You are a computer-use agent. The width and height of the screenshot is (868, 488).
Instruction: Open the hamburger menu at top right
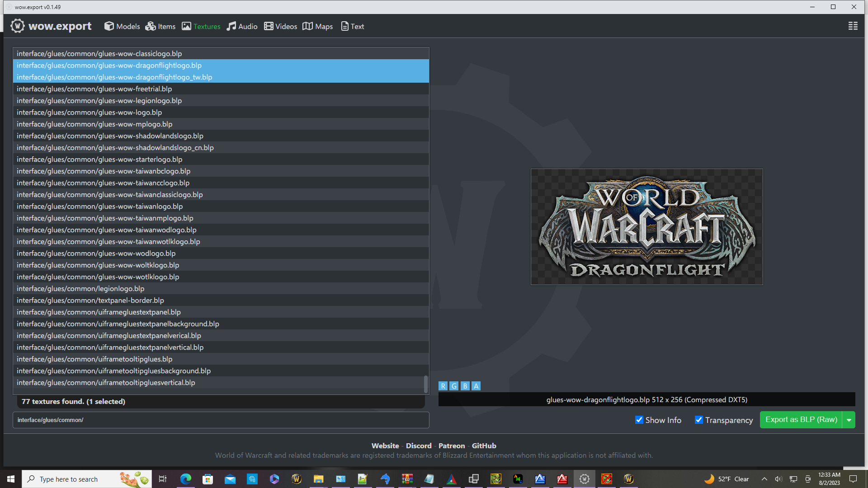(x=853, y=26)
